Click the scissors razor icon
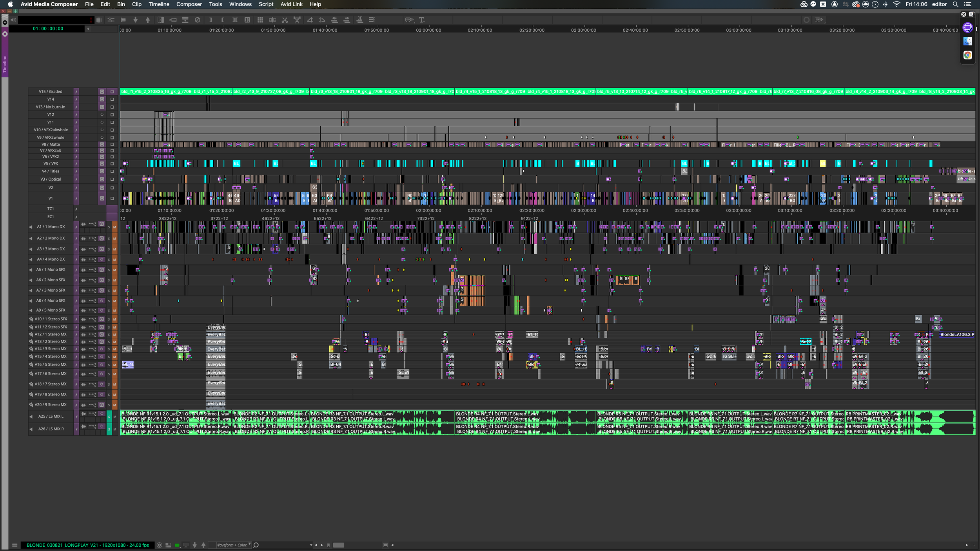 pyautogui.click(x=285, y=20)
